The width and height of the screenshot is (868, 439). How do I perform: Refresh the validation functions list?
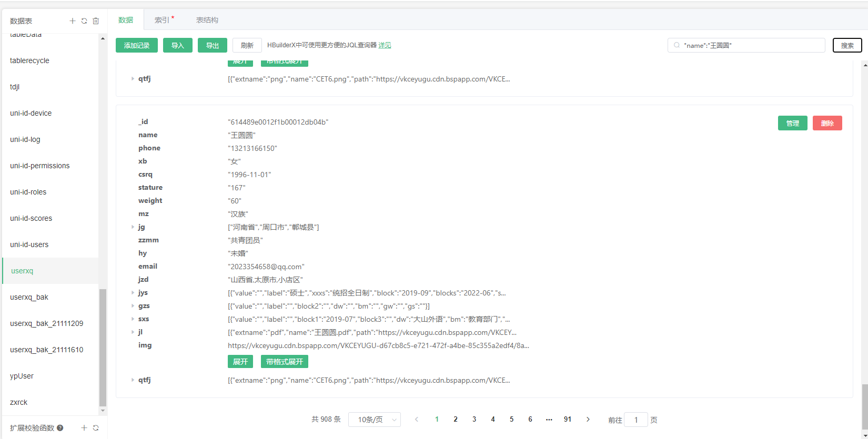96,428
